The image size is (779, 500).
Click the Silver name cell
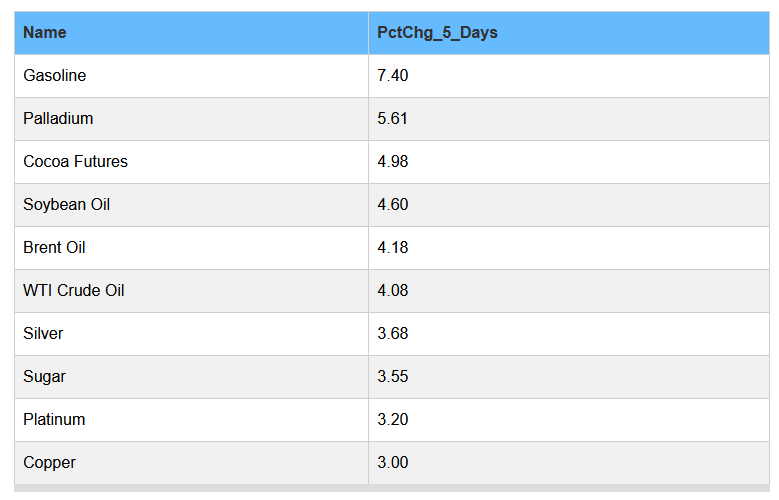click(x=43, y=334)
